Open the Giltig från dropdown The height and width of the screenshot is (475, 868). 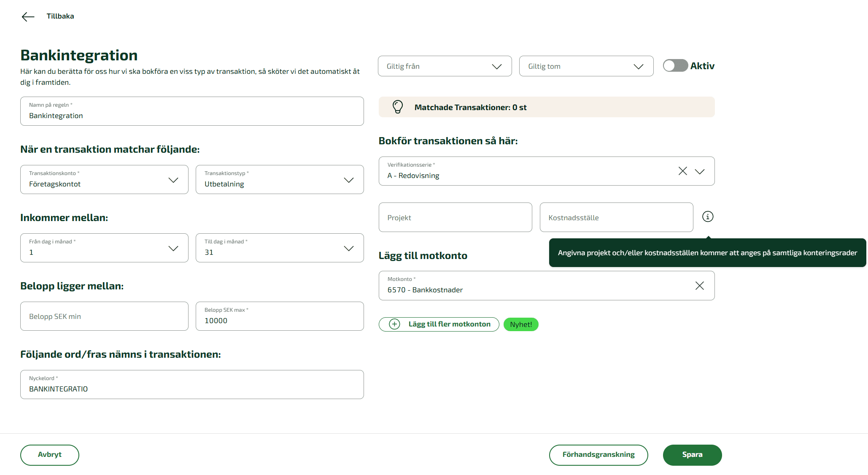click(x=445, y=66)
